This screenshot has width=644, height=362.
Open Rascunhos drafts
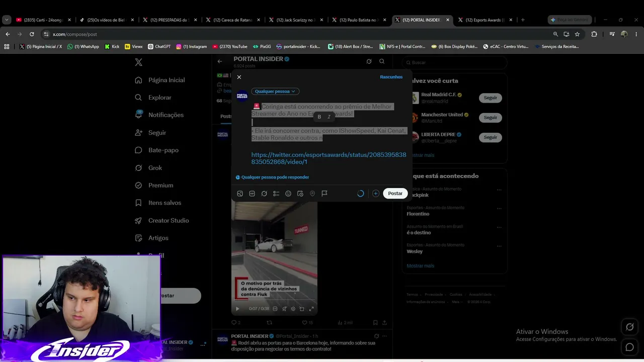[x=391, y=77]
